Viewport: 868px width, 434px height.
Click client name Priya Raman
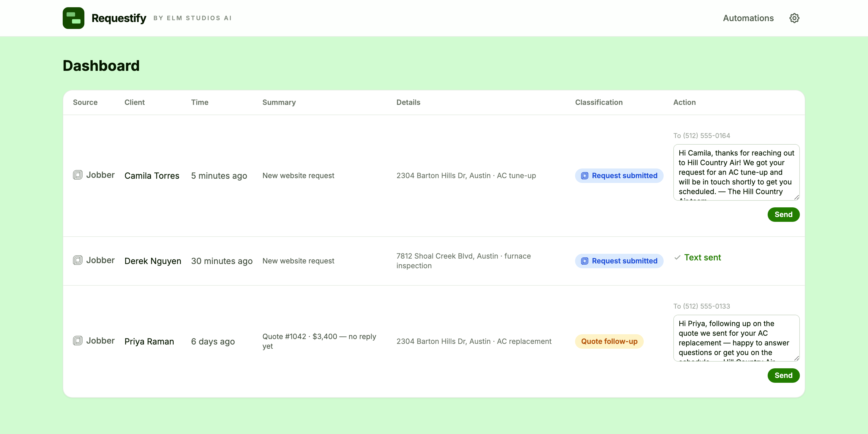tap(149, 341)
